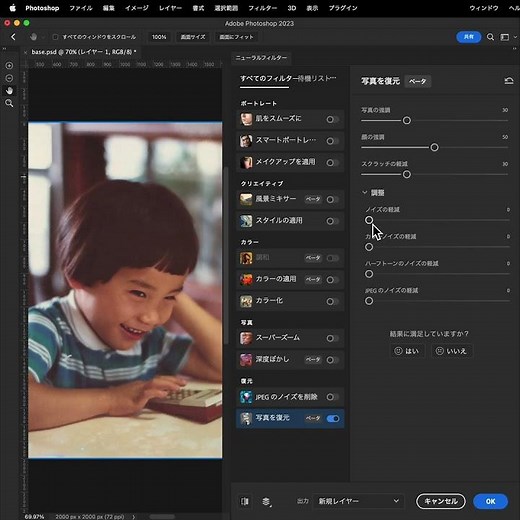Confirm with the OK button
This screenshot has height=520, width=520.
point(490,501)
